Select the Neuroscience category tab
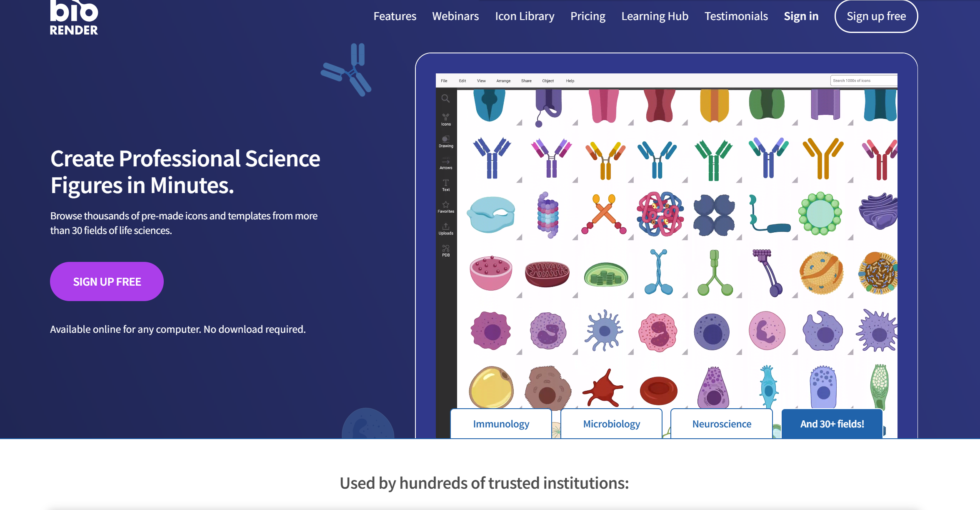Image resolution: width=980 pixels, height=510 pixels. coord(721,424)
